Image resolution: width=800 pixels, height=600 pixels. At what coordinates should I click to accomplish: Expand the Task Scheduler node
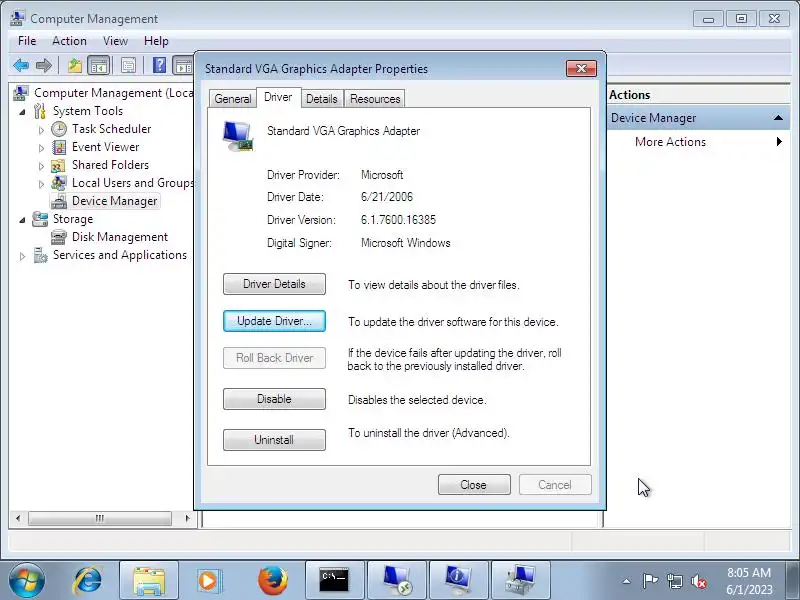(x=41, y=130)
